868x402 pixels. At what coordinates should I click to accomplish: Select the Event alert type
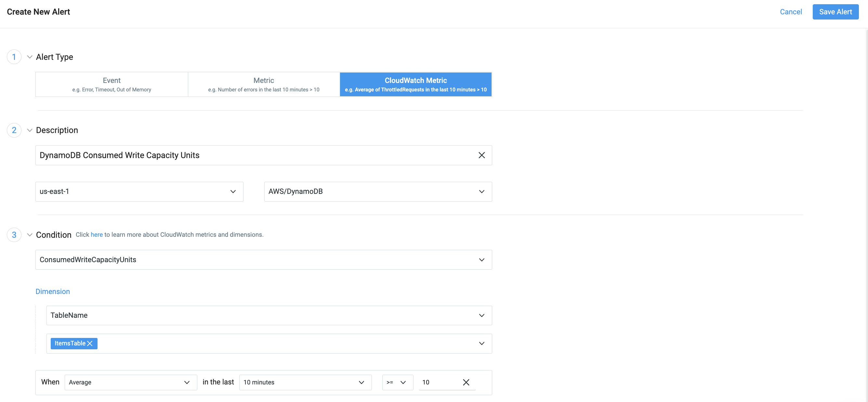(x=112, y=84)
